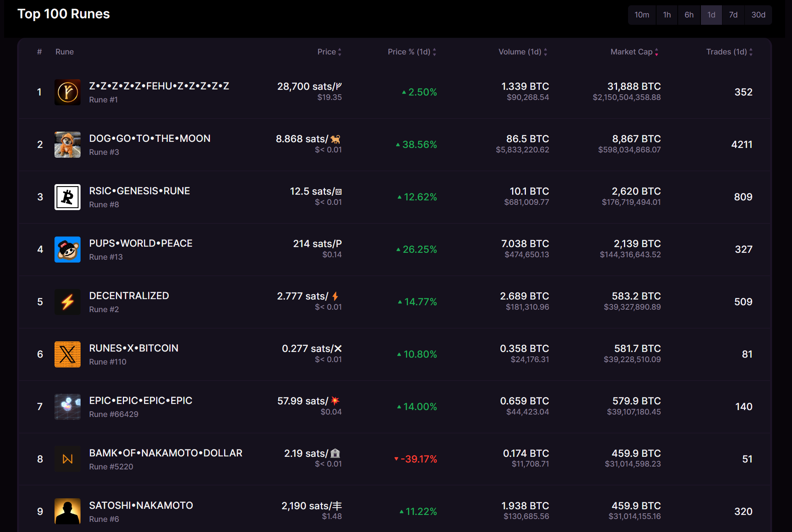Sort by Market Cap column header
Image resolution: width=792 pixels, height=532 pixels.
(634, 52)
